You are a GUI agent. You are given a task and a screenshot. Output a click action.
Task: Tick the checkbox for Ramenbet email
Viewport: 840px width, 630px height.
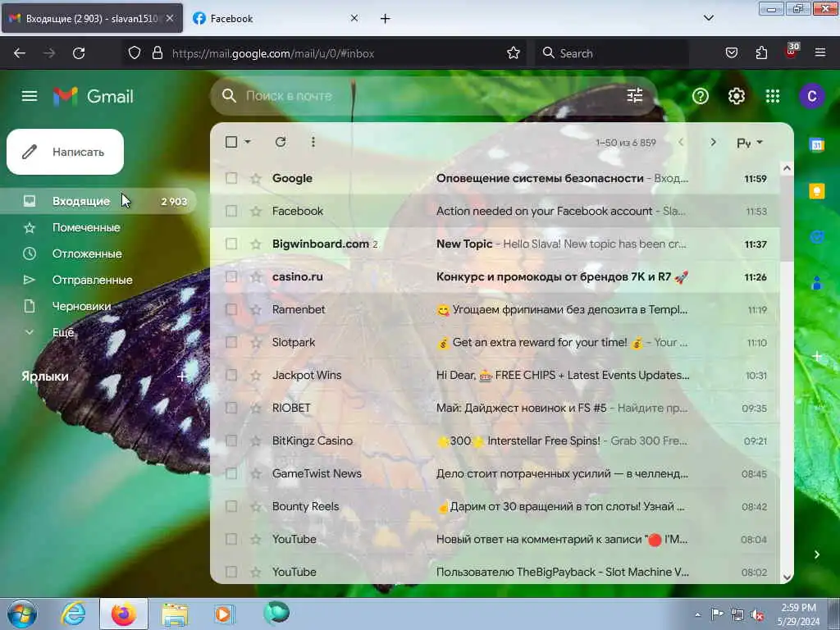point(231,309)
